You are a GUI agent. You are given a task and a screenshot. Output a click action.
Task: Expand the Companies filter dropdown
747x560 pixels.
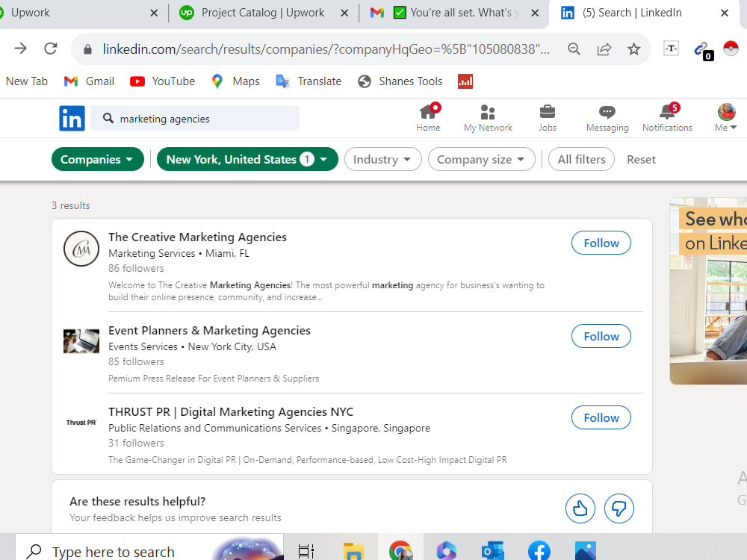point(98,159)
